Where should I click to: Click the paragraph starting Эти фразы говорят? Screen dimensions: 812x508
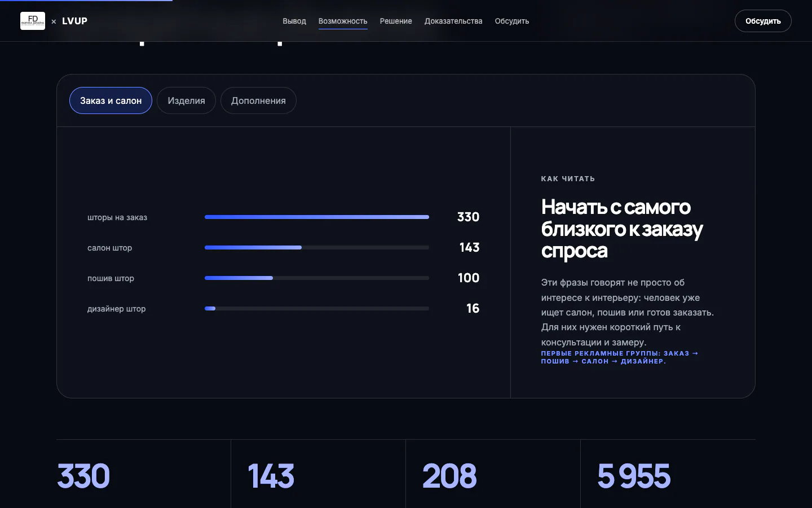coord(628,312)
